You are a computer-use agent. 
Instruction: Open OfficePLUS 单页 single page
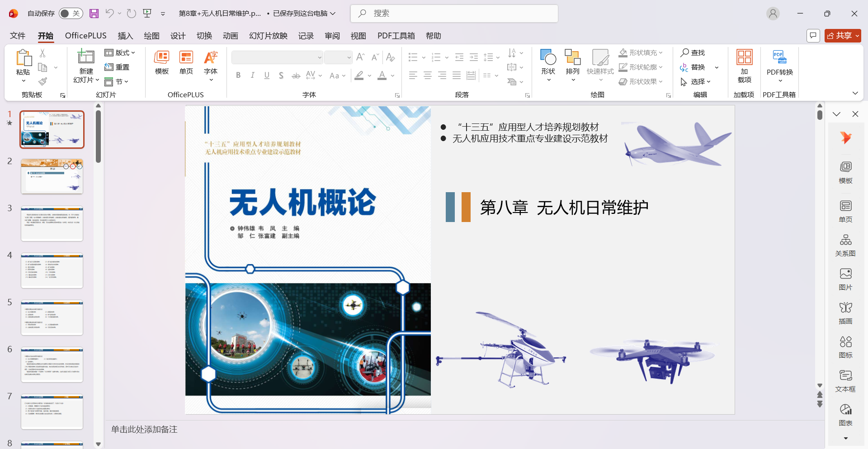tap(186, 63)
